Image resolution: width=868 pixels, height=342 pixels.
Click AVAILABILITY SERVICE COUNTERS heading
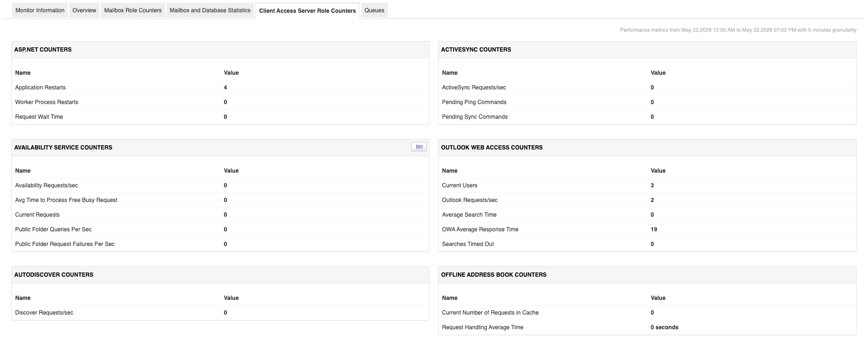pyautogui.click(x=63, y=148)
